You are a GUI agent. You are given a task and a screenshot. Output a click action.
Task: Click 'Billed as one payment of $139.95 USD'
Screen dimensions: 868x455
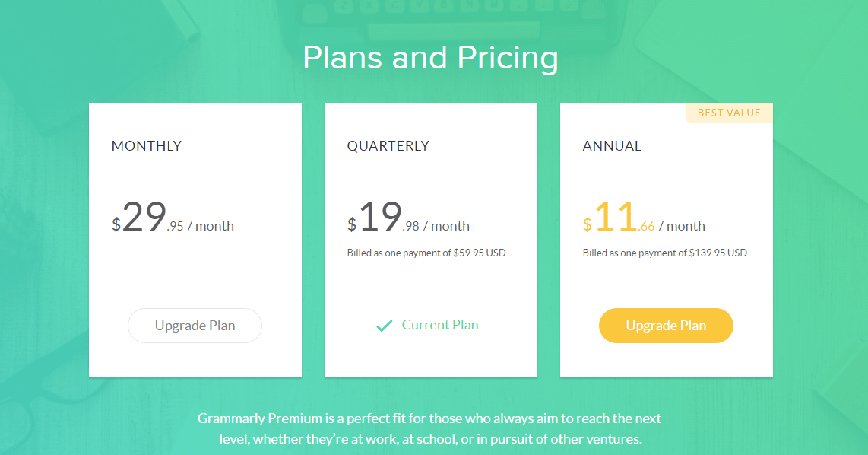[x=665, y=253]
